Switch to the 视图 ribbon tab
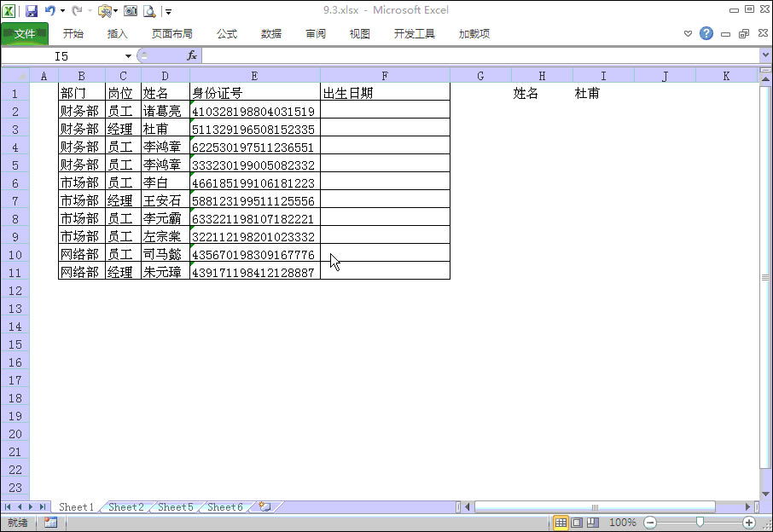The width and height of the screenshot is (773, 532). [359, 33]
